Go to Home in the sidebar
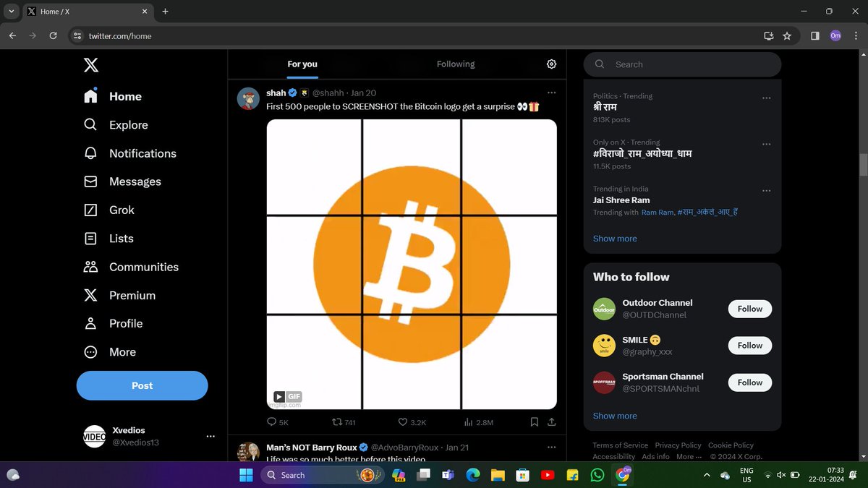Image resolution: width=868 pixels, height=488 pixels. 112,96
